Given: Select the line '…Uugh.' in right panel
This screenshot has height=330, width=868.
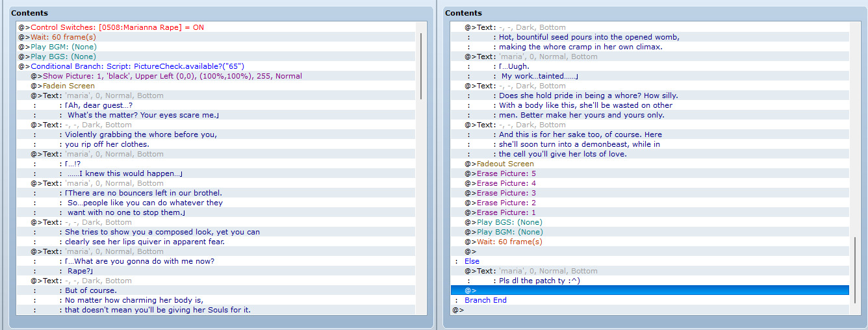Looking at the screenshot, I should pyautogui.click(x=650, y=66).
